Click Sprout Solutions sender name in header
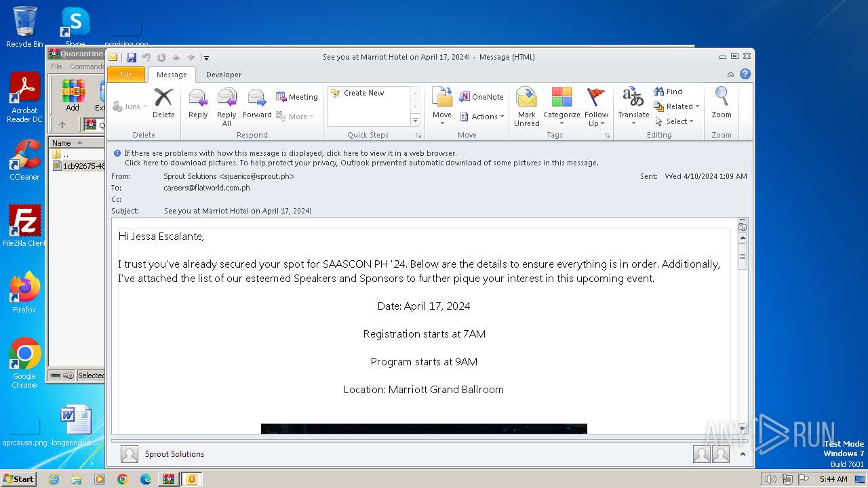This screenshot has width=868, height=488. click(229, 176)
